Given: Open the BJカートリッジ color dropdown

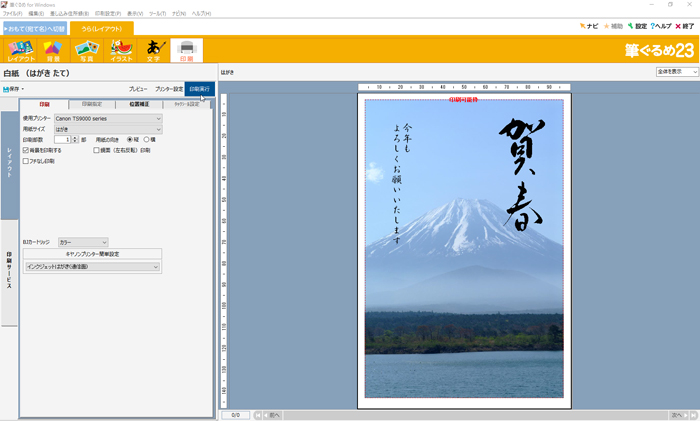Looking at the screenshot, I should [82, 242].
